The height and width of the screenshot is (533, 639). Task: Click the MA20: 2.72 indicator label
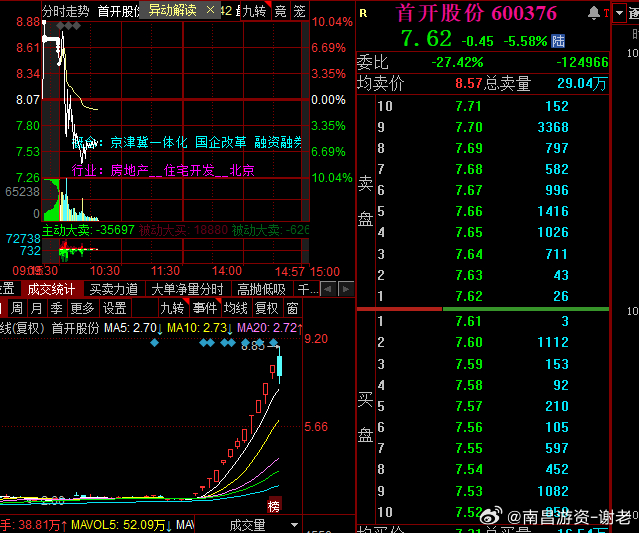click(x=270, y=328)
